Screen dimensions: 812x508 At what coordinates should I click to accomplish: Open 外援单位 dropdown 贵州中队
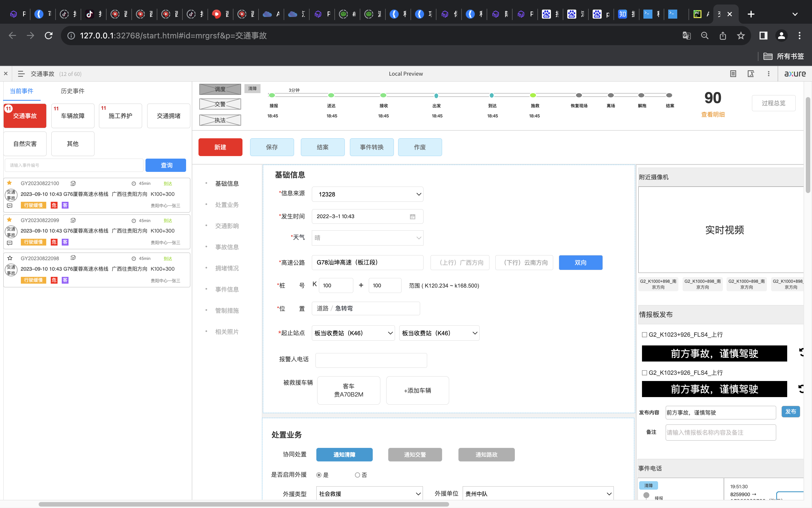pyautogui.click(x=538, y=494)
